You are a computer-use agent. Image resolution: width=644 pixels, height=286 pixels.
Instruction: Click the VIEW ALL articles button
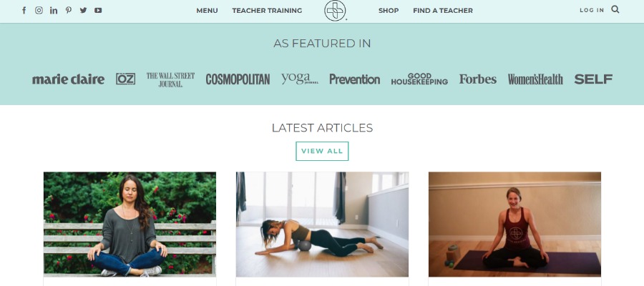(322, 151)
